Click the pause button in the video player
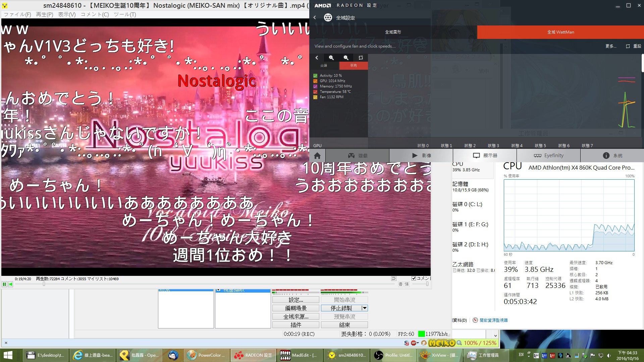The height and width of the screenshot is (362, 644). [x=4, y=284]
